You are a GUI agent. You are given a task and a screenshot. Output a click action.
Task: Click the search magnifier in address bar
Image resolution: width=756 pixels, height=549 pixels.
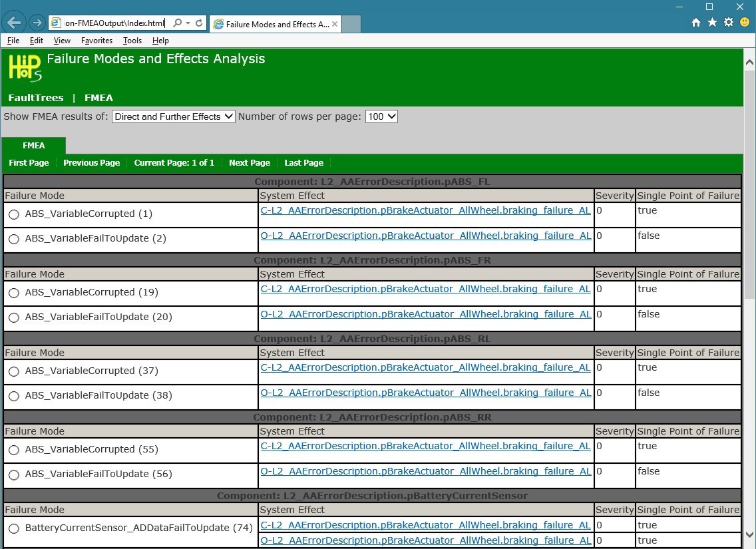[x=177, y=23]
